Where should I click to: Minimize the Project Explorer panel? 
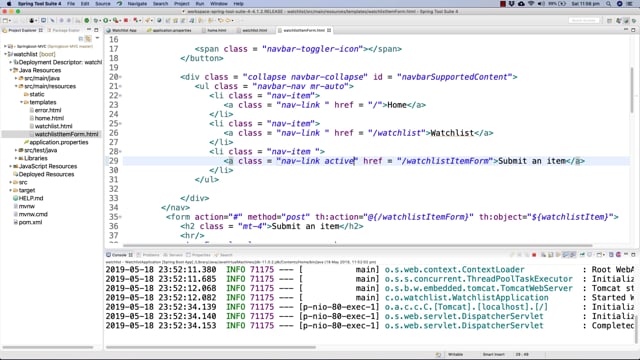89,30
